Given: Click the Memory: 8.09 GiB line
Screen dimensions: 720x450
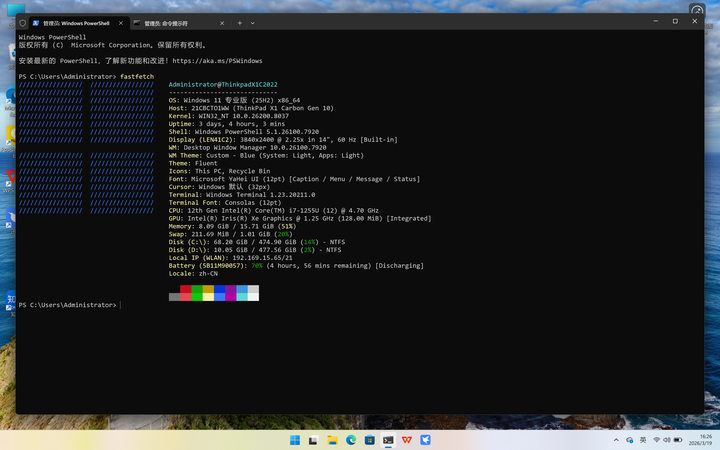Looking at the screenshot, I should pos(232,226).
